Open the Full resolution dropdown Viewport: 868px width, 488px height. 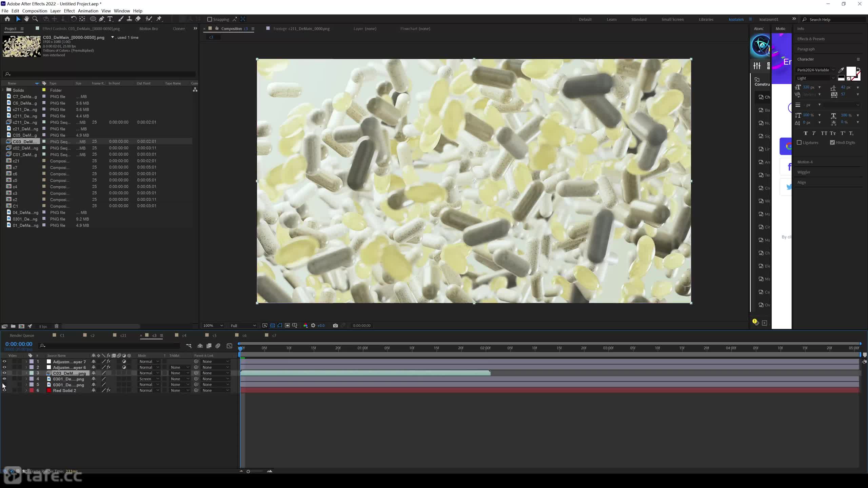tap(243, 325)
